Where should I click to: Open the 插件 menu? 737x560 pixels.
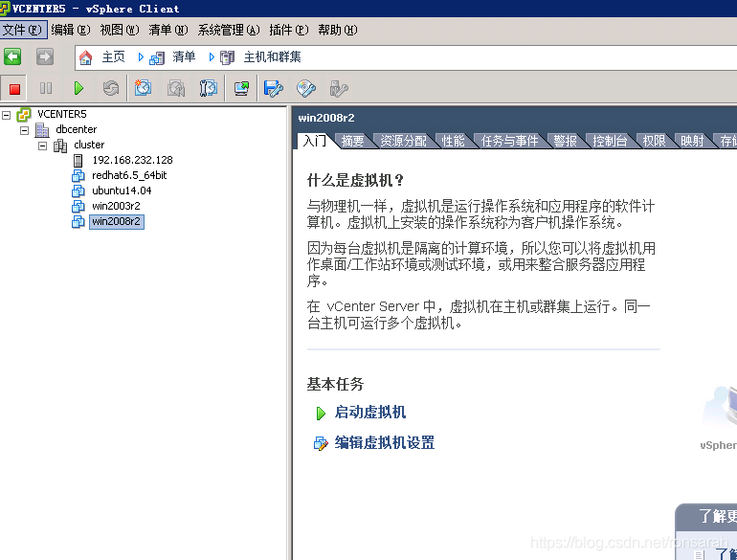coord(289,30)
